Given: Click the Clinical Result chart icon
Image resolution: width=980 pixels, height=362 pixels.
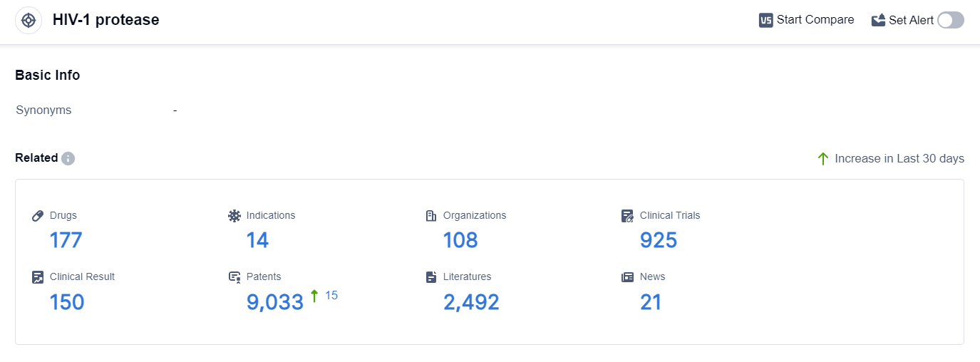Looking at the screenshot, I should click(38, 277).
